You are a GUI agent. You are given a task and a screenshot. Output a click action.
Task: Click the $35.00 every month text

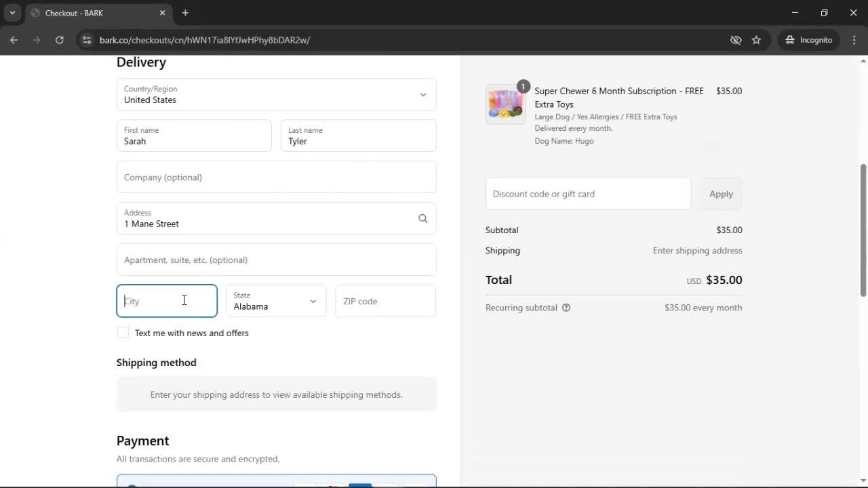(703, 308)
